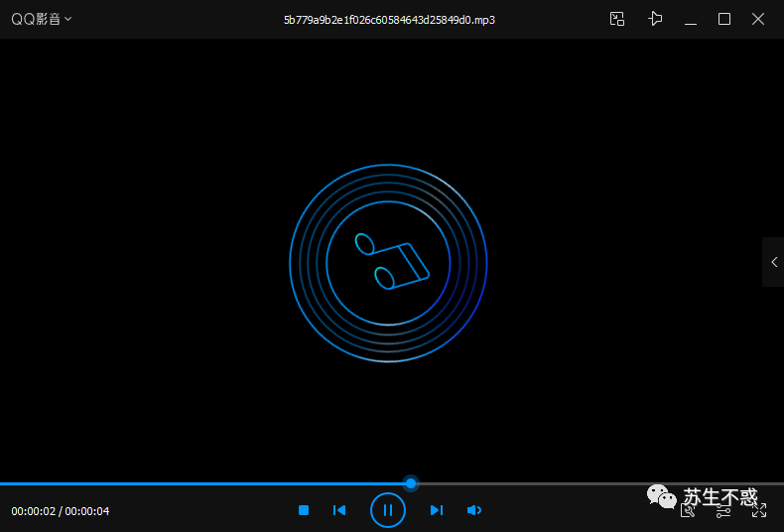Viewport: 784px width, 532px height.
Task: Close the QQ影音 player
Action: (758, 19)
